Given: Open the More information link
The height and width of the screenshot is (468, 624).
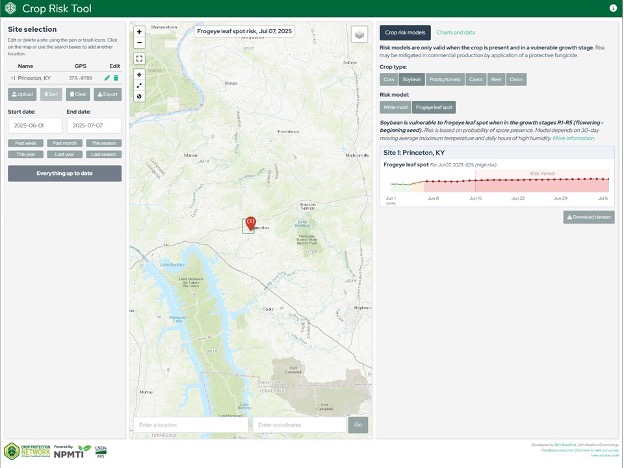Looking at the screenshot, I should 572,138.
